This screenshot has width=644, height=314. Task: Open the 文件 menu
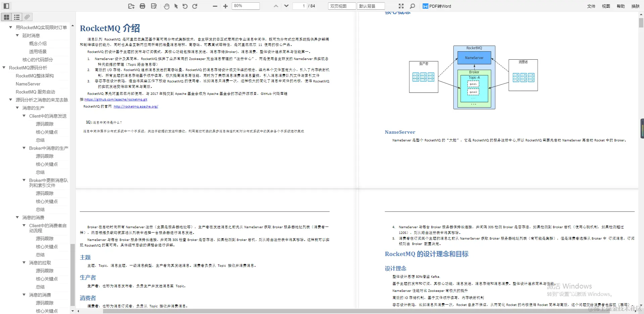point(591,6)
